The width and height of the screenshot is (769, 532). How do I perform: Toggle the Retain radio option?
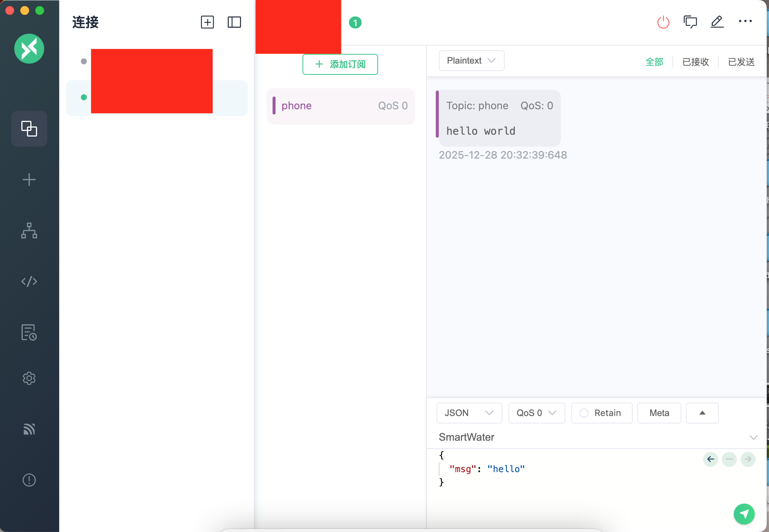[584, 413]
